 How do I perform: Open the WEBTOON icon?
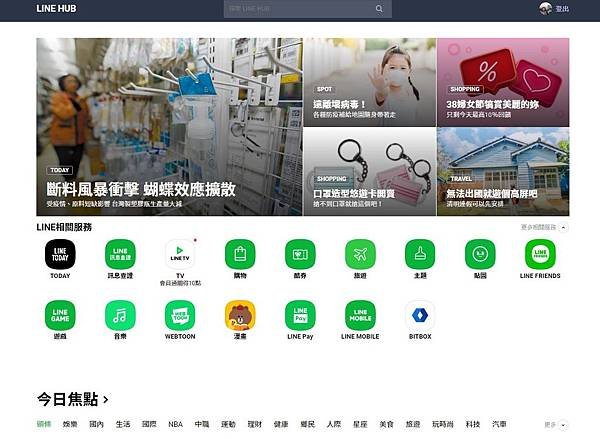click(x=180, y=315)
